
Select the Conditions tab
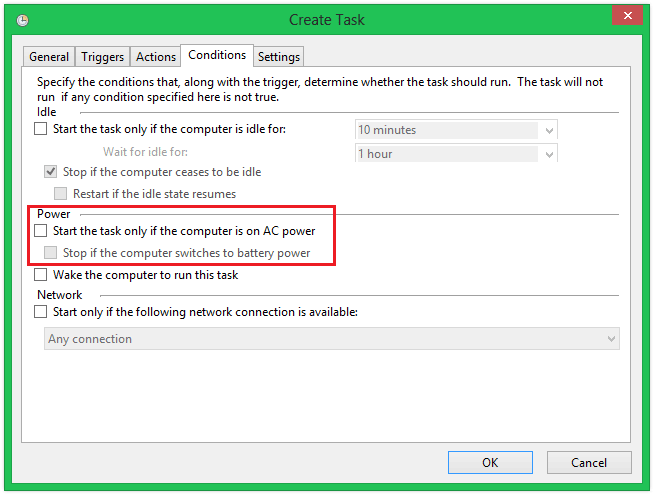tap(217, 55)
